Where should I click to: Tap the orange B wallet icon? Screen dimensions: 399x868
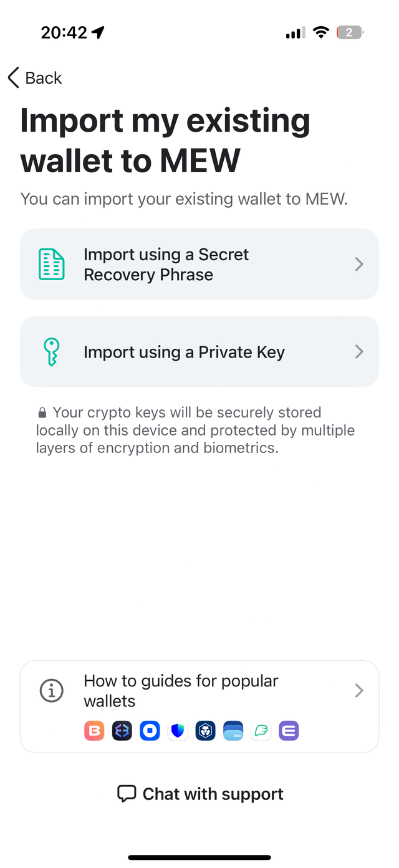94,730
